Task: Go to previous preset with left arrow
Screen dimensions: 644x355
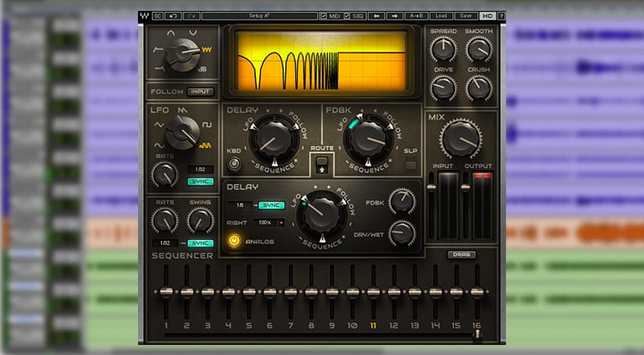Action: [376, 16]
